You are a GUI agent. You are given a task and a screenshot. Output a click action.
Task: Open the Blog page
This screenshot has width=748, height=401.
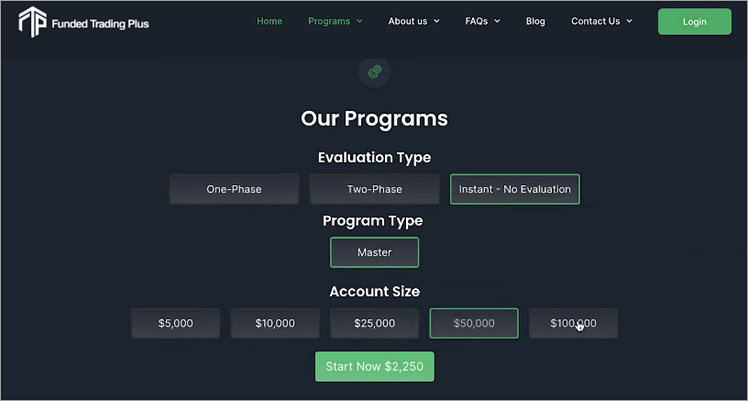pos(535,21)
